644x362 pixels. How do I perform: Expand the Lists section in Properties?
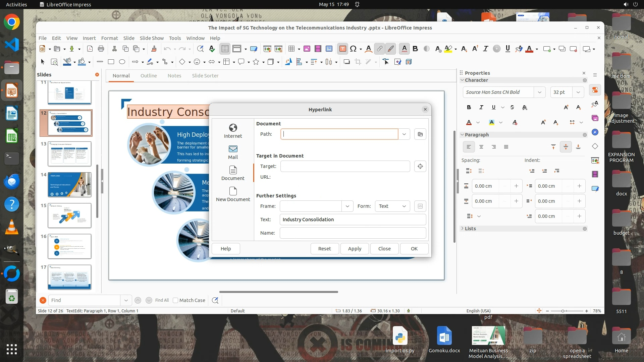(x=470, y=229)
